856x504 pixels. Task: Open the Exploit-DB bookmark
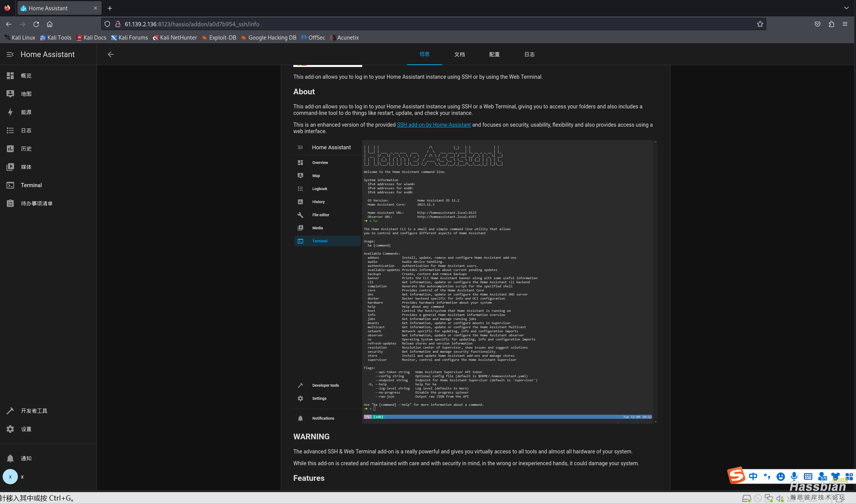tap(219, 38)
